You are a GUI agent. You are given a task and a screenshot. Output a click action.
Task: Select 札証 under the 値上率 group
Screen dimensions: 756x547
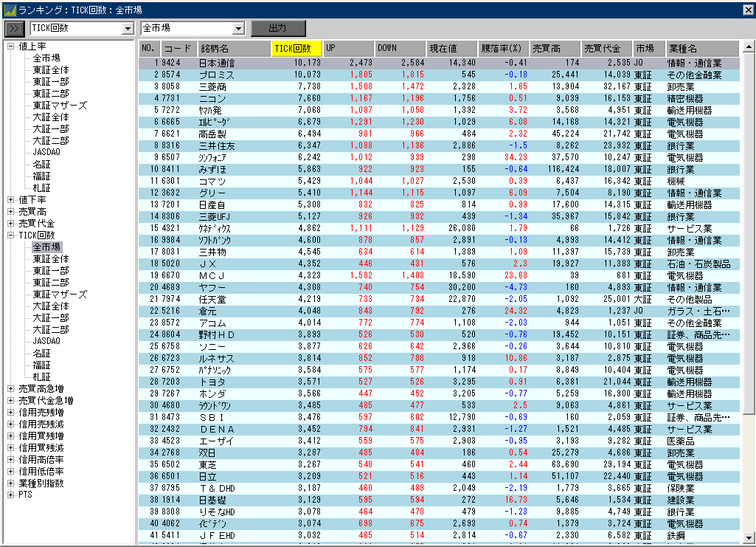[41, 188]
